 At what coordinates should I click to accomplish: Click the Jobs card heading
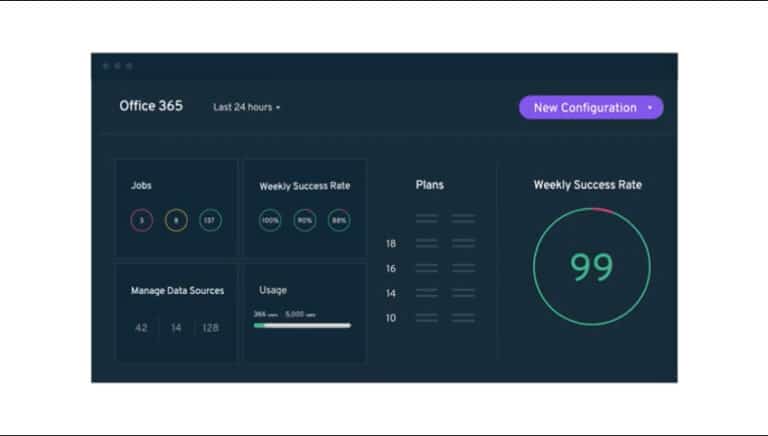pos(141,185)
